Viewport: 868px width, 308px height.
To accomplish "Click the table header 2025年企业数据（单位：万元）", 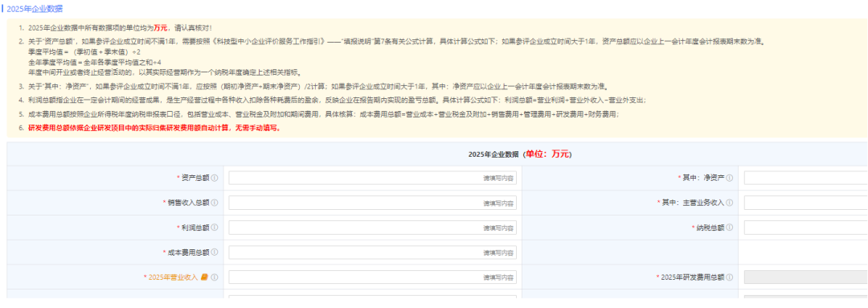I will (x=519, y=154).
